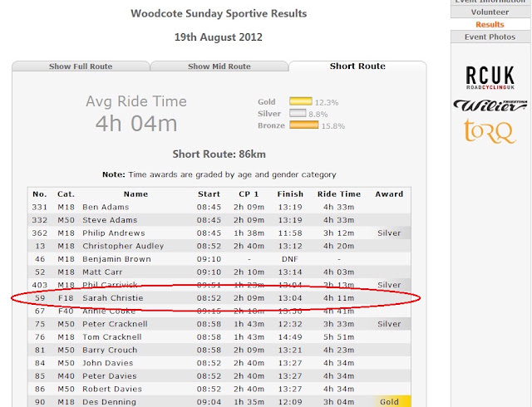Screen dimensions: 532x407
Task: Open the Volunteer sidebar menu item
Action: pos(490,12)
